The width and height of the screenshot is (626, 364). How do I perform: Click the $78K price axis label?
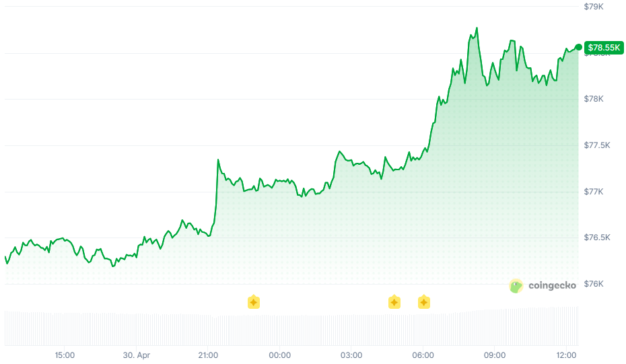pos(594,99)
